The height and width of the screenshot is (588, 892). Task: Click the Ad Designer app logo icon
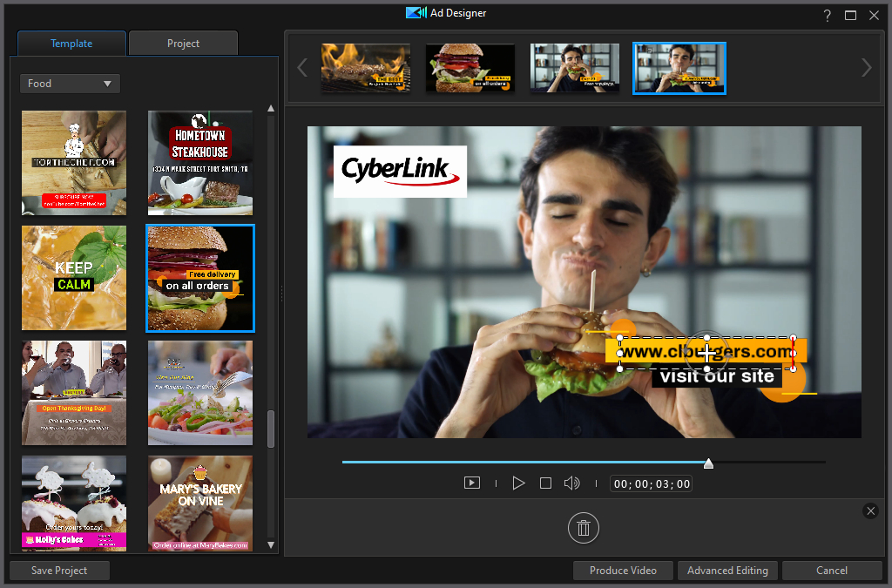pyautogui.click(x=416, y=12)
